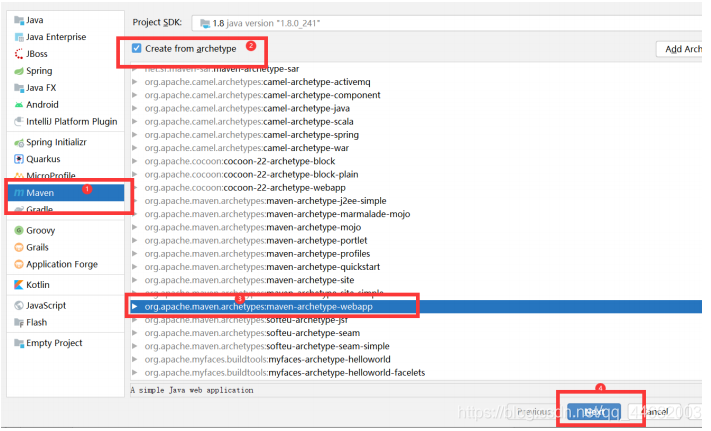Select myfaces-archetype-helloworld-facelets archetype

[285, 373]
